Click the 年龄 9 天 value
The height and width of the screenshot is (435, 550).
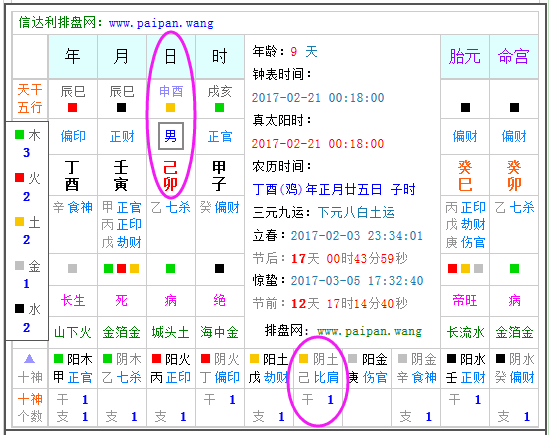pos(304,52)
